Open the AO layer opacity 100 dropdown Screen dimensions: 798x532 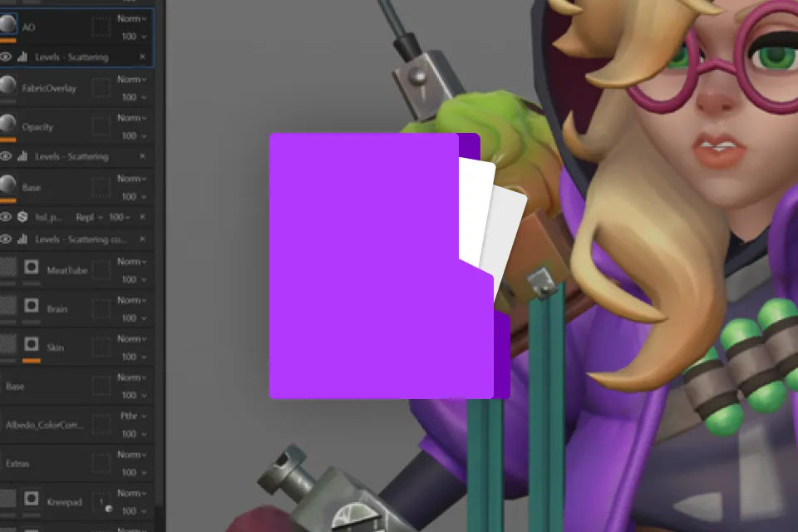[x=135, y=37]
